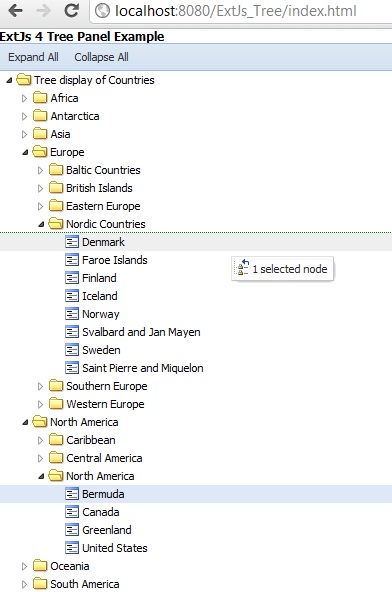Collapse the Europe node arrow
Image resolution: width=392 pixels, height=592 pixels.
(25, 152)
